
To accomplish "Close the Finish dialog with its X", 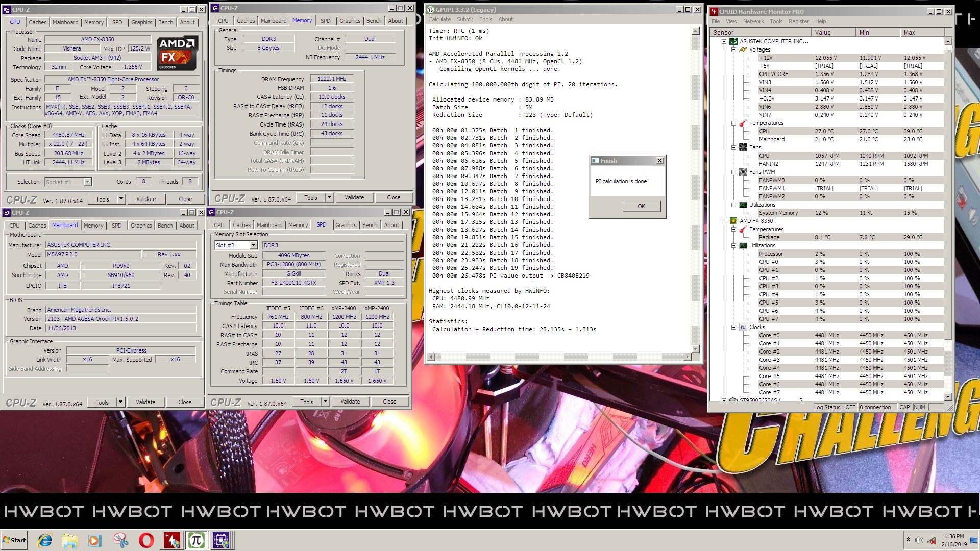I will [659, 161].
